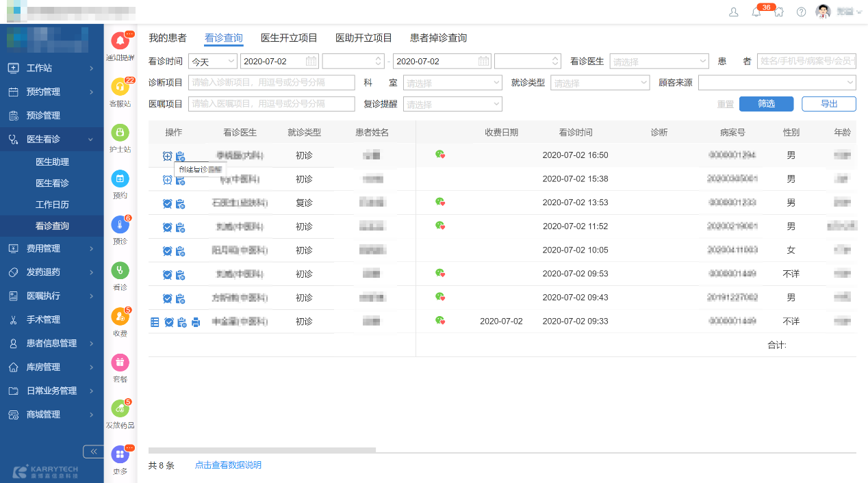This screenshot has height=483, width=868.
Task: Click the 点击查看数据说明 link
Action: 228,465
